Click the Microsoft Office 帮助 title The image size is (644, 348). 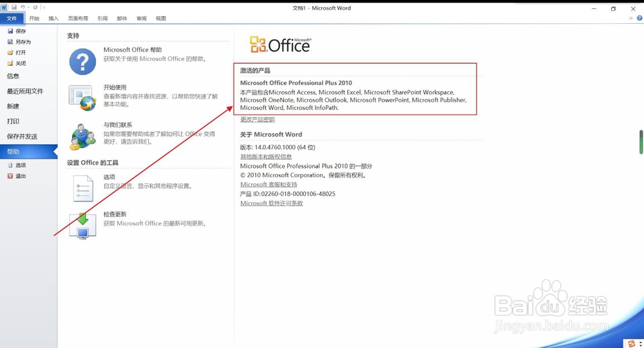[x=133, y=50]
